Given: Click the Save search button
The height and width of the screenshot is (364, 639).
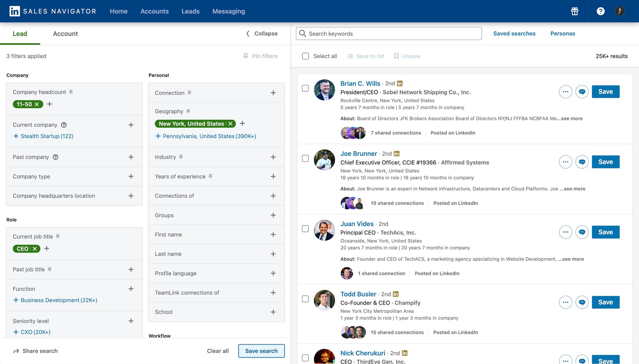Looking at the screenshot, I should (x=261, y=351).
